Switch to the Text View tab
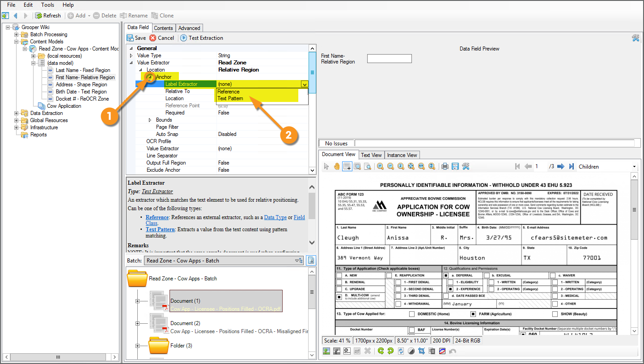The width and height of the screenshot is (644, 364). click(371, 155)
